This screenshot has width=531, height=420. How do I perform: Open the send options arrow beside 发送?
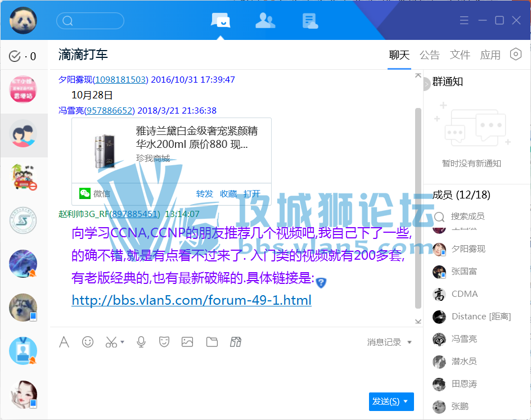(406, 401)
